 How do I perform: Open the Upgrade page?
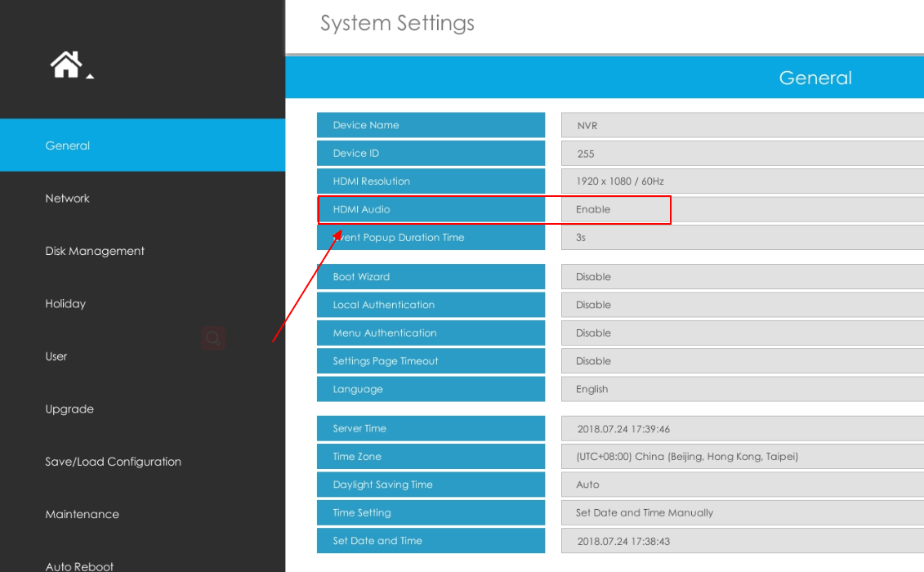(69, 409)
